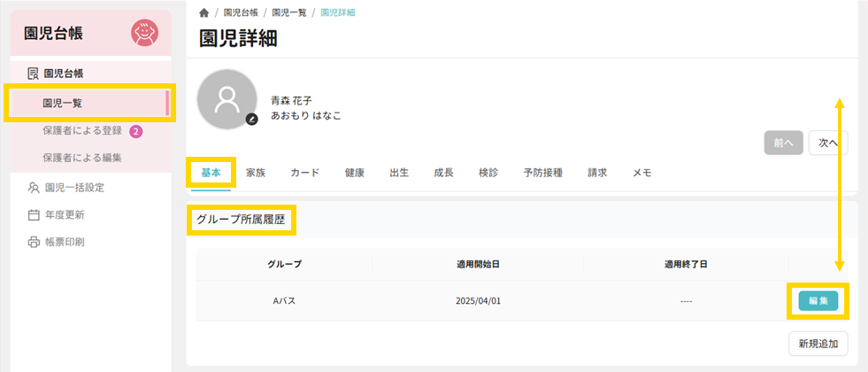Select the 請求 tab
This screenshot has height=372, width=868.
click(597, 173)
